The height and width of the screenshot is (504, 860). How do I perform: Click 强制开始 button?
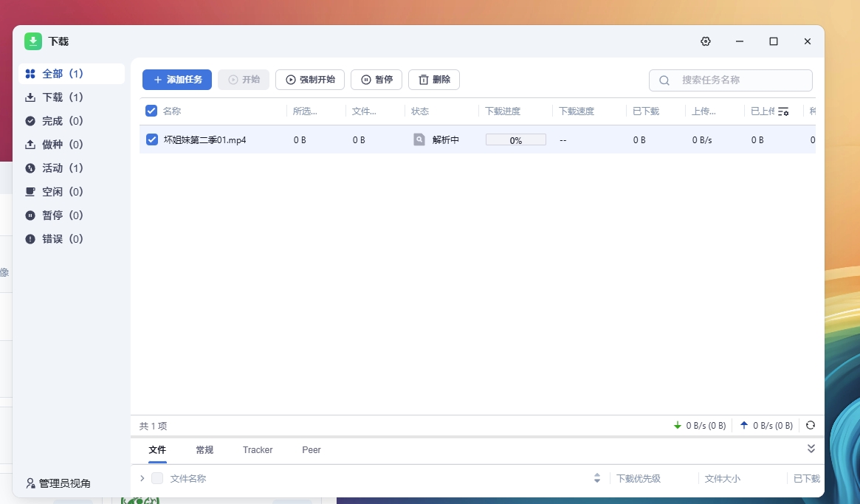(x=310, y=80)
